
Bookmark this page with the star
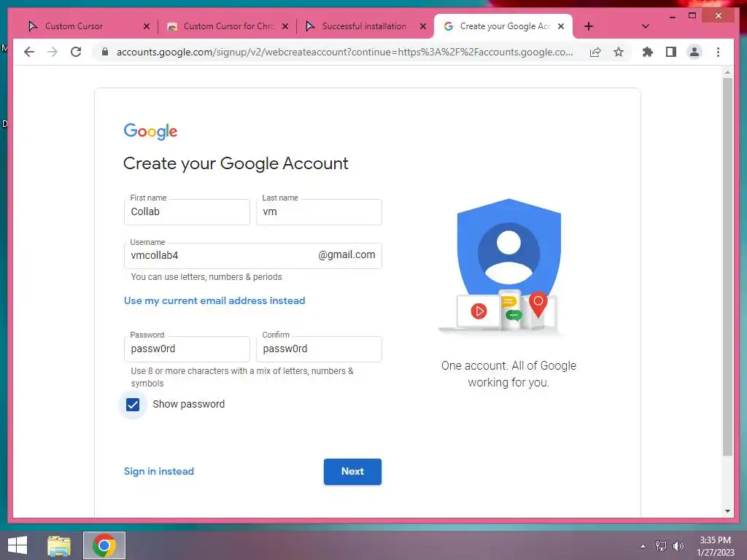point(619,52)
